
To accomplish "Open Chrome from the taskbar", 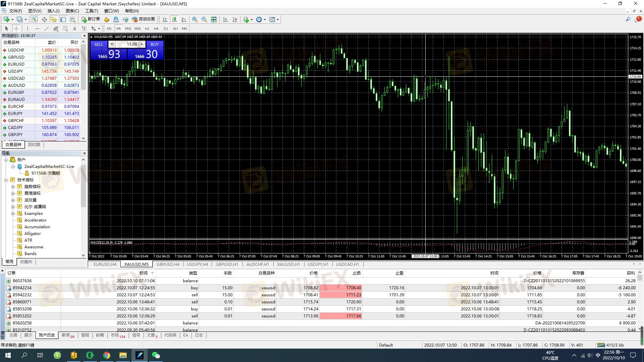I will coord(107,355).
